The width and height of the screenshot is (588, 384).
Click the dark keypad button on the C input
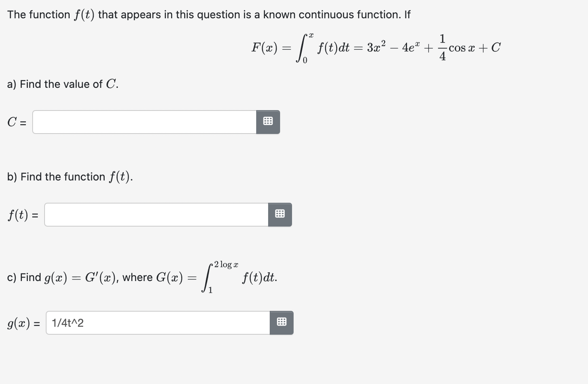[x=267, y=122]
